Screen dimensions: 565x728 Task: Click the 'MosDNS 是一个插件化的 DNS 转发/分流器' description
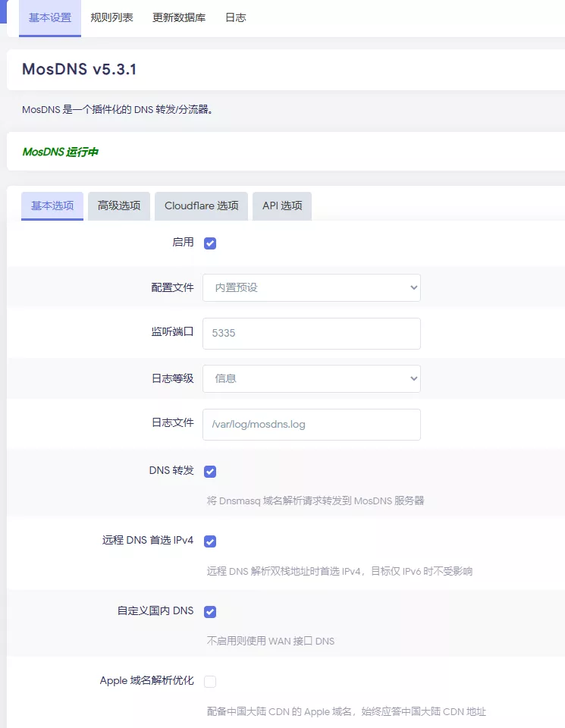117,109
